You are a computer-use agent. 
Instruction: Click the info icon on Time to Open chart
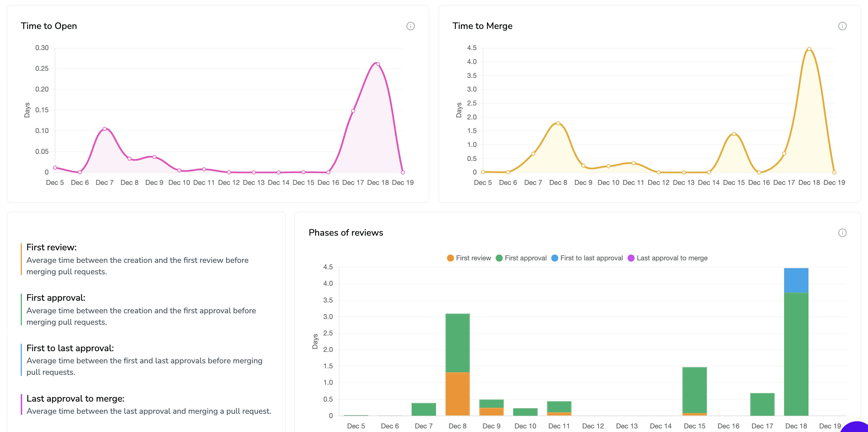(411, 26)
